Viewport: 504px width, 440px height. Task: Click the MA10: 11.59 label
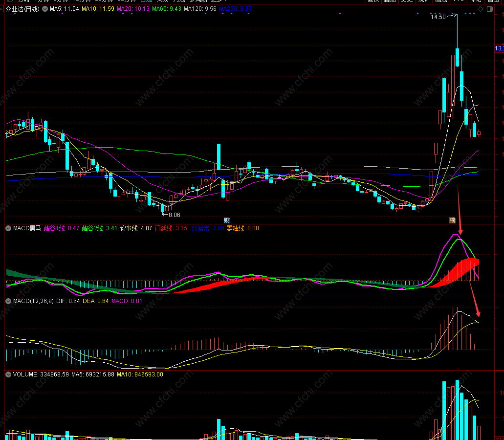(x=98, y=9)
